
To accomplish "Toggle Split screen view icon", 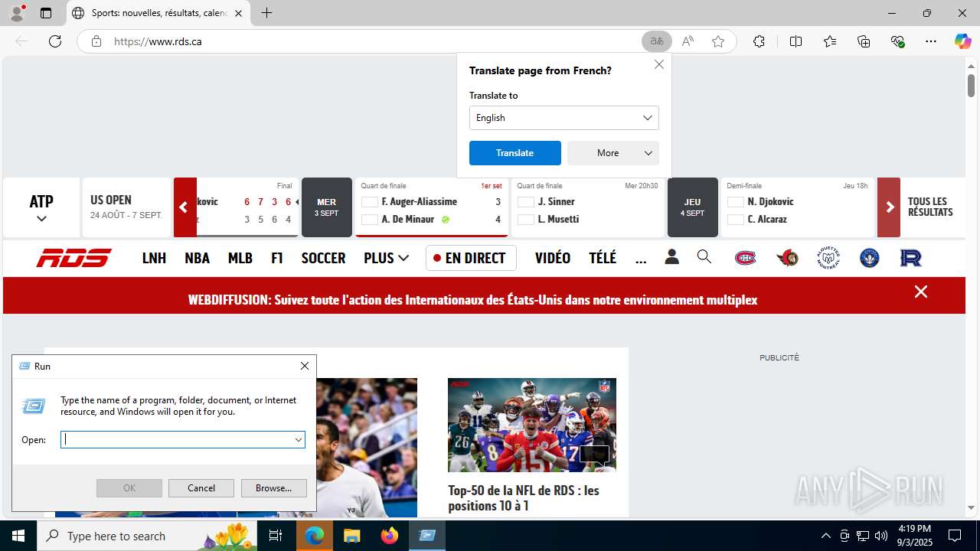I will tap(795, 41).
